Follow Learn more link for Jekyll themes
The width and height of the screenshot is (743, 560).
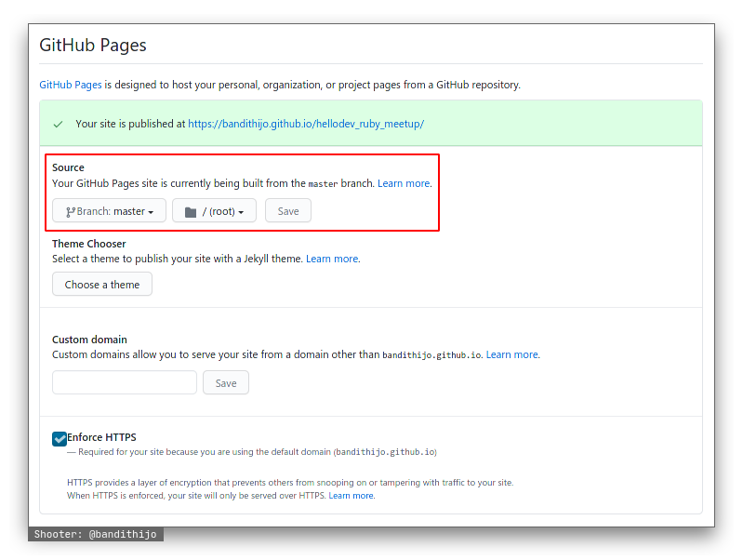tap(332, 259)
